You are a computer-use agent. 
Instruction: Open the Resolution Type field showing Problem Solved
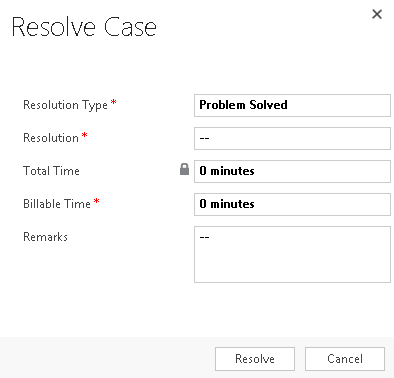point(292,105)
